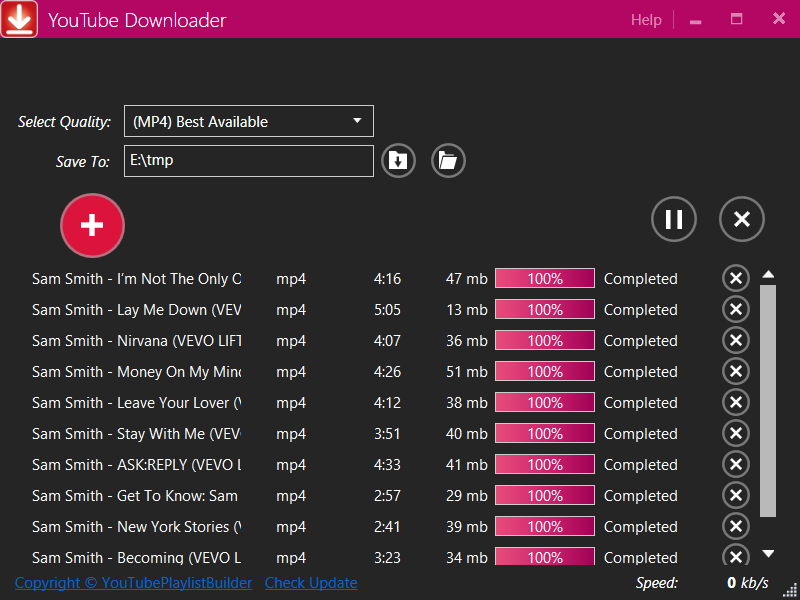Viewport: 800px width, 600px height.
Task: Select the Sam Smith - Leave Your Lover title
Action: pos(137,403)
